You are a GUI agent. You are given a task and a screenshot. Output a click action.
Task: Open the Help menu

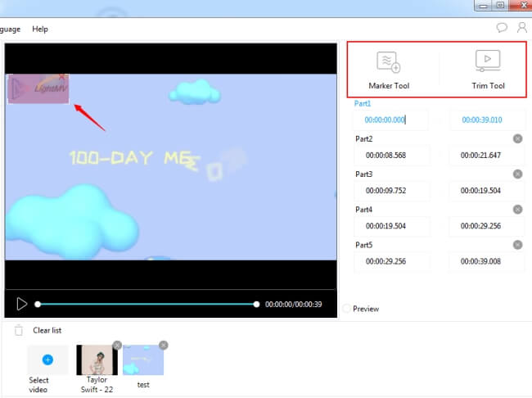coord(40,29)
